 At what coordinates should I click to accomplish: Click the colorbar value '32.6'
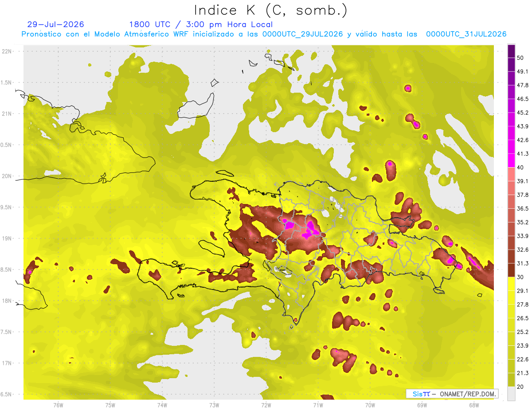point(523,250)
